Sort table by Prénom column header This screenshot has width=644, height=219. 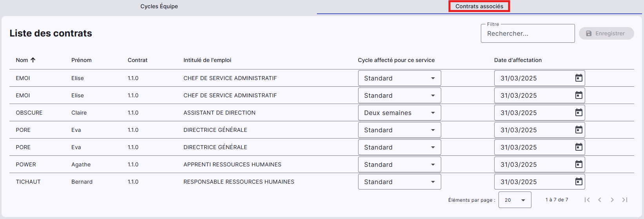click(81, 60)
